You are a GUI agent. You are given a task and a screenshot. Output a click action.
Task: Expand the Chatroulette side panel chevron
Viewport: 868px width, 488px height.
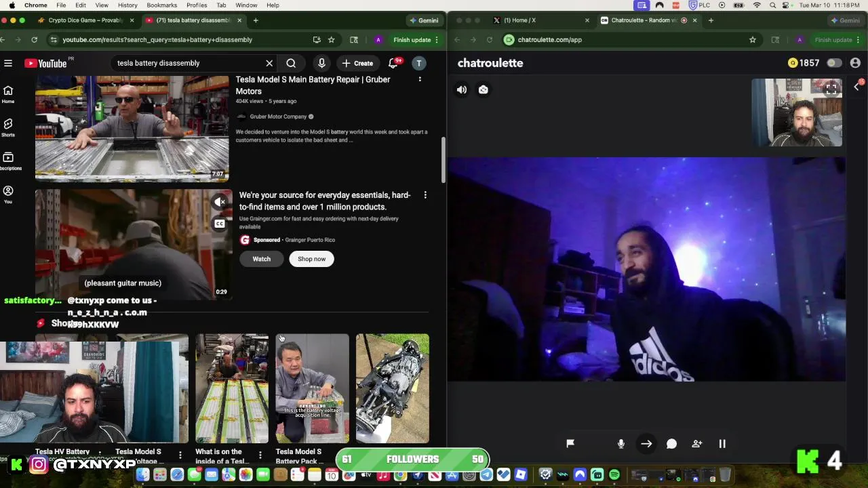click(856, 87)
